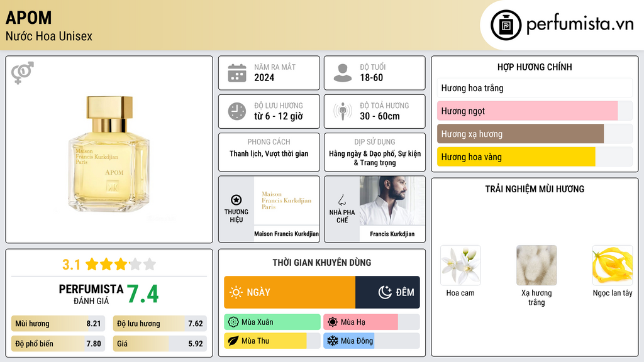This screenshot has width=644, height=362.
Task: Click the moon icon in the Đêm bar
Action: tap(385, 292)
